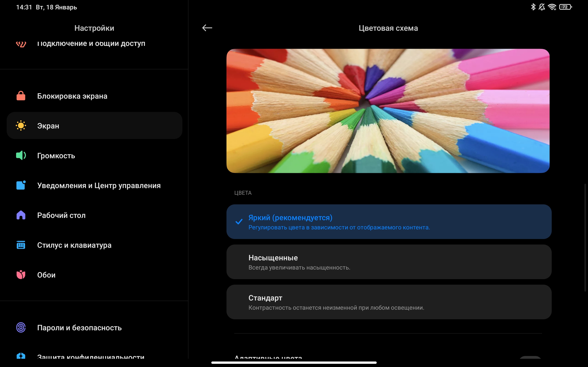
Task: Open Уведомления и Центр управления section
Action: pyautogui.click(x=99, y=185)
